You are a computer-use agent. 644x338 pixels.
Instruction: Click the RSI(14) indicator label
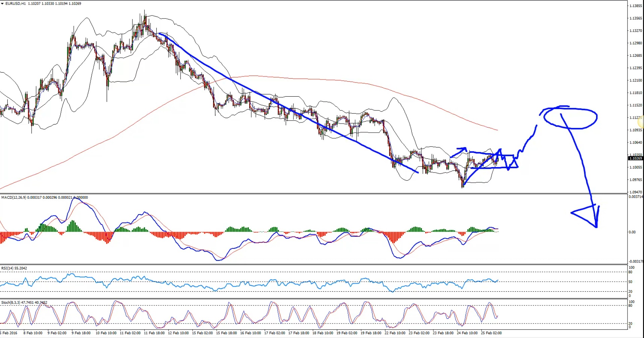7,268
